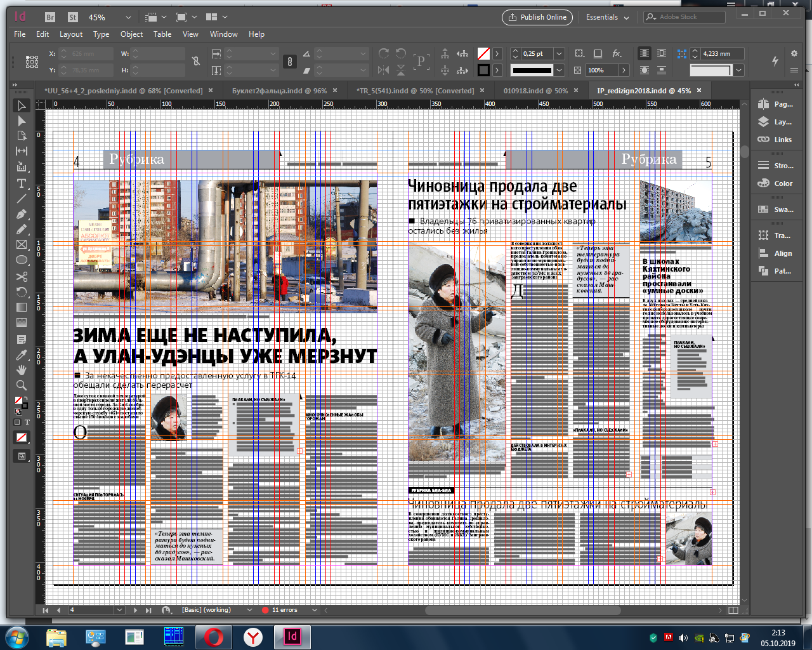Click the stroke color swatch in control bar
The width and height of the screenshot is (812, 650).
coord(484,70)
